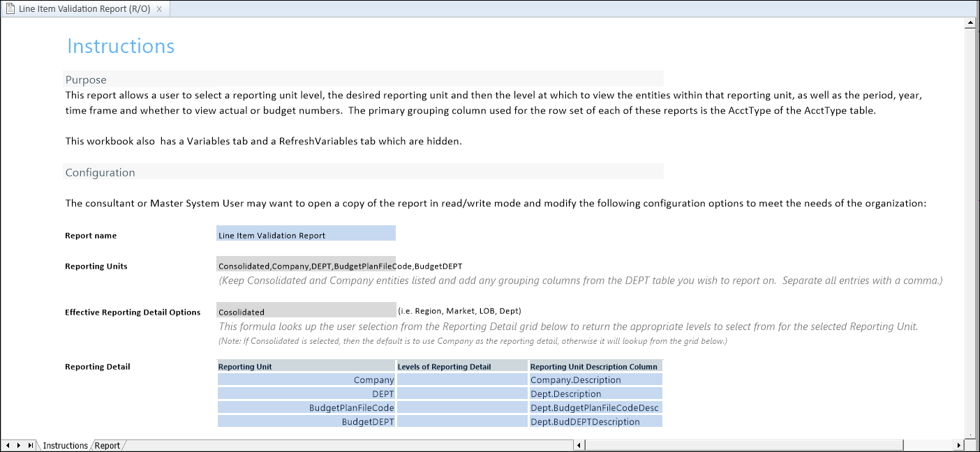Click the 'This formula looks up the user selection' note
Screen dimensions: 980x452
(568, 326)
